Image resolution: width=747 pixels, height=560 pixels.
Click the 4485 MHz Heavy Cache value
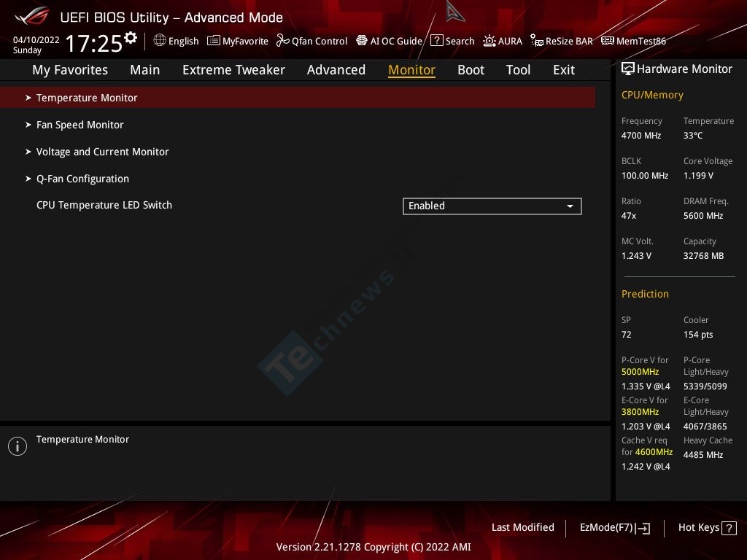pyautogui.click(x=703, y=455)
